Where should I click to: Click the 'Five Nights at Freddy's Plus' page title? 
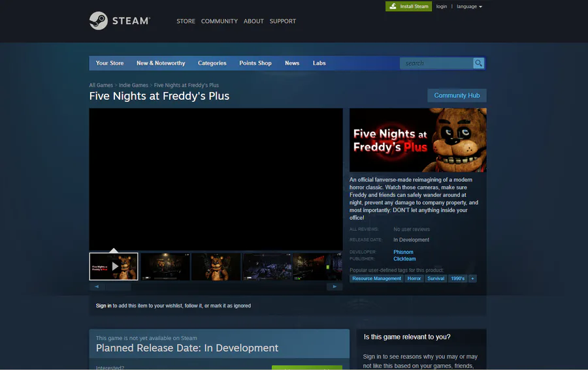click(x=159, y=96)
